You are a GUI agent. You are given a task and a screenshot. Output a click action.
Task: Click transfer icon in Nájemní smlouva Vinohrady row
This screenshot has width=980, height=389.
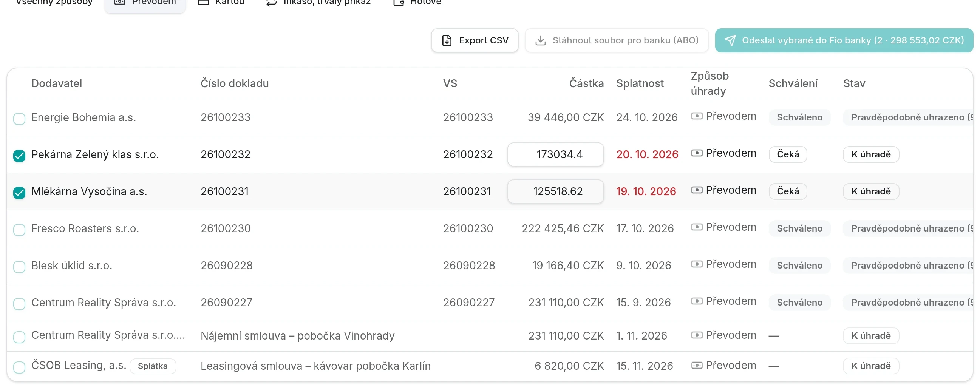697,335
